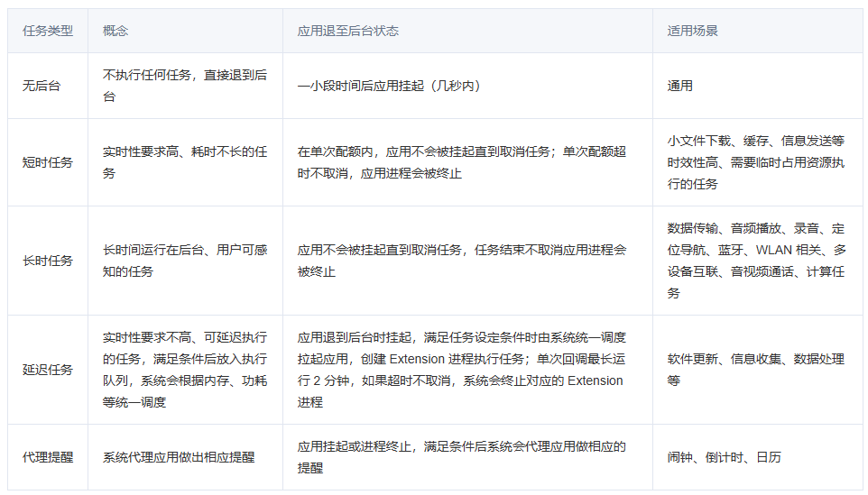Click the cell starting 应用不会被挂起直到取消任务，任务结束

point(467,261)
